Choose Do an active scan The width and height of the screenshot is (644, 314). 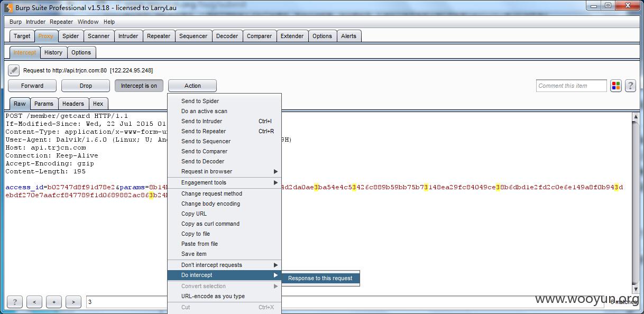[224, 111]
